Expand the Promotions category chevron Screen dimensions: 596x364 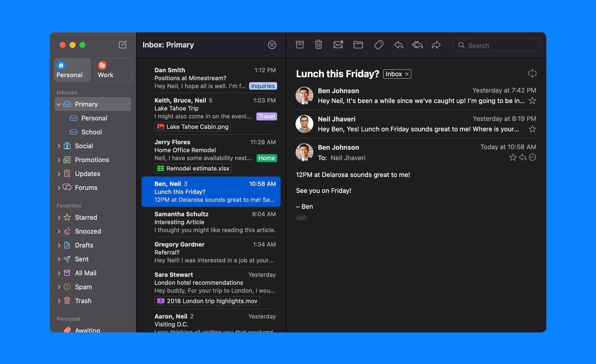(x=59, y=160)
